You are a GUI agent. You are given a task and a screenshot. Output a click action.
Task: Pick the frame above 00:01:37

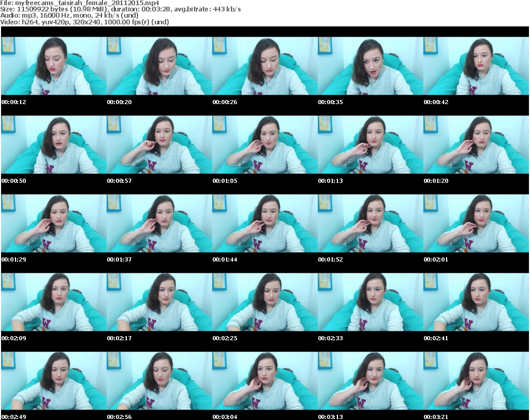159,223
